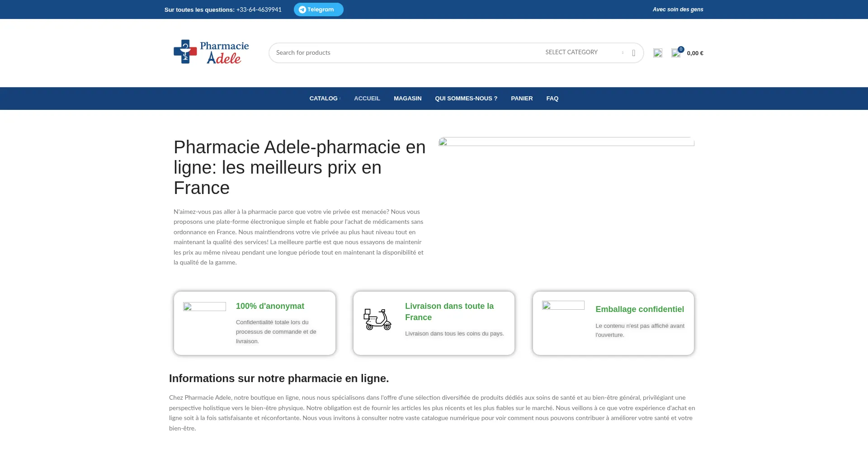Screen dimensions: 868x449
Task: Open the PANIER menu item
Action: pos(522,98)
